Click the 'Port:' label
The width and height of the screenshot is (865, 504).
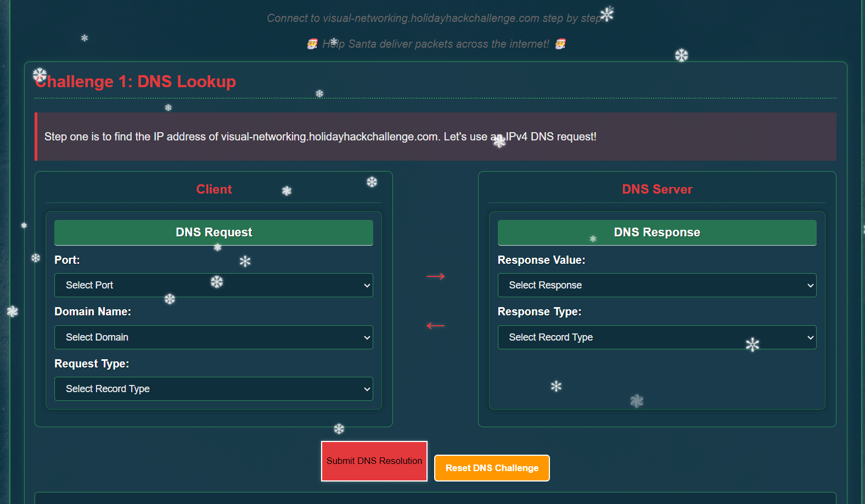pyautogui.click(x=67, y=260)
